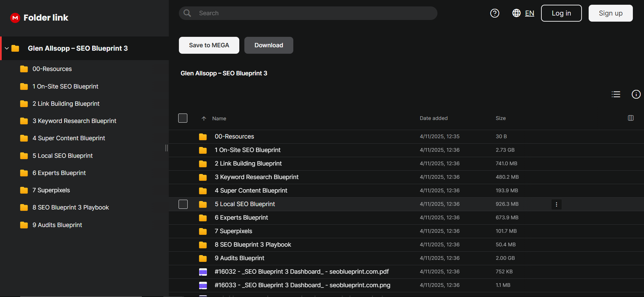Open #16032 SEO Blueprint 3 Dashboard pdf
This screenshot has width=644, height=297.
[302, 272]
